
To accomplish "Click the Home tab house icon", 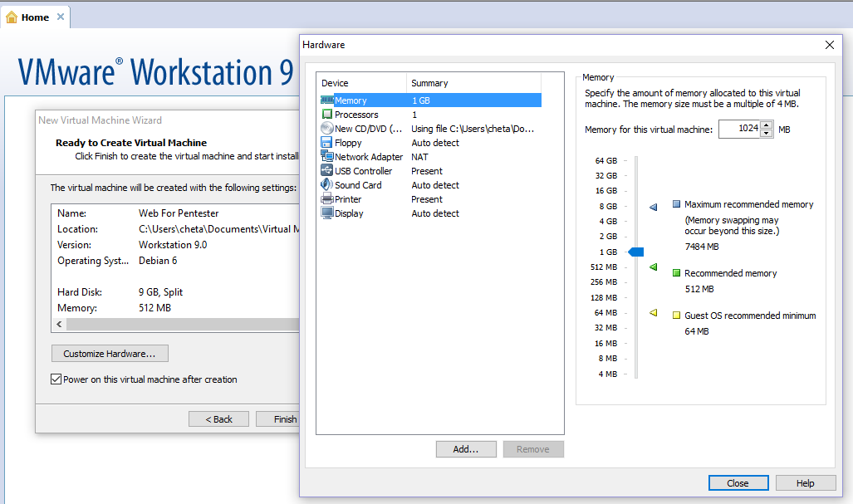I will (x=12, y=17).
